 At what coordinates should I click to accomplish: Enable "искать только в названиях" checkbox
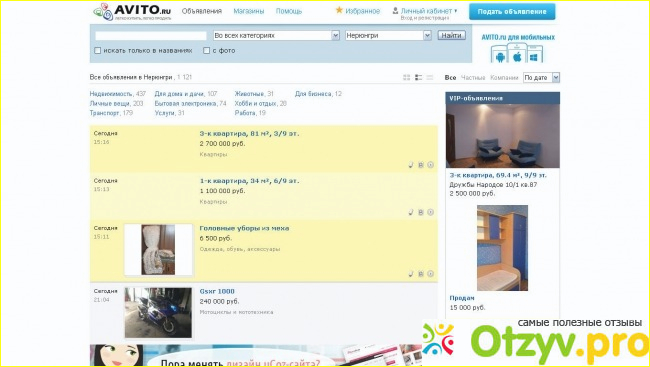(x=97, y=51)
